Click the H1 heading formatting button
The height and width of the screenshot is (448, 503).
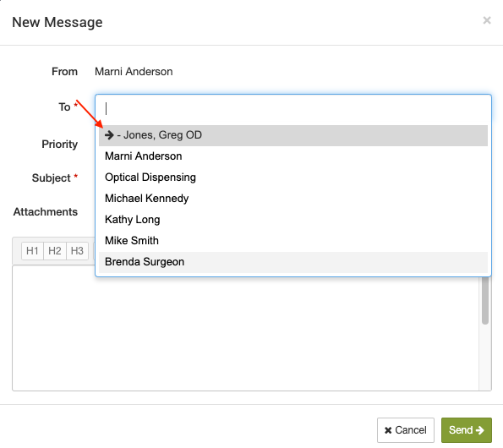32,251
